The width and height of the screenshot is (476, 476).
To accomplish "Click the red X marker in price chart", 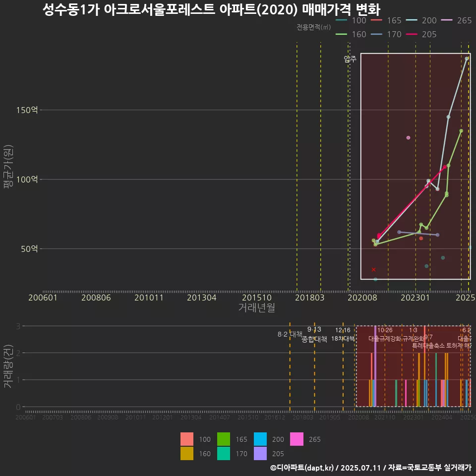I will 374,270.
